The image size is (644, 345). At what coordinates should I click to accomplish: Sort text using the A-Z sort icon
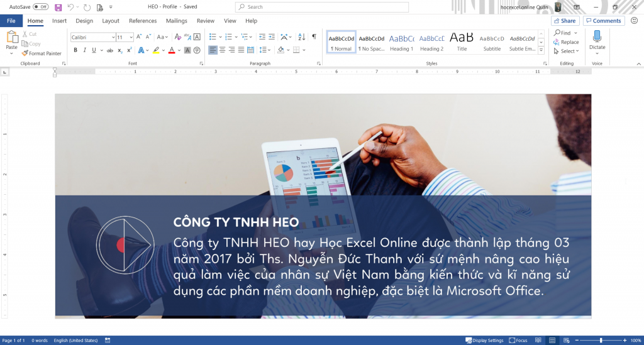301,37
